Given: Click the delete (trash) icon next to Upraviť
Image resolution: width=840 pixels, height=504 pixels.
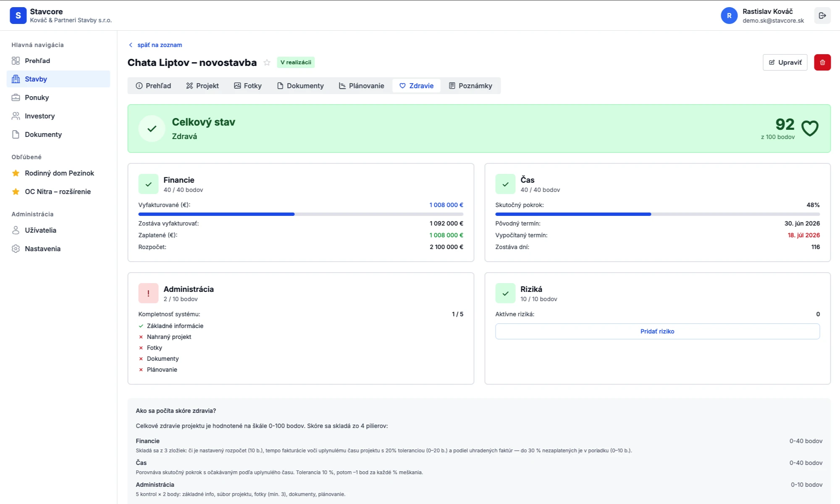Looking at the screenshot, I should tap(822, 62).
